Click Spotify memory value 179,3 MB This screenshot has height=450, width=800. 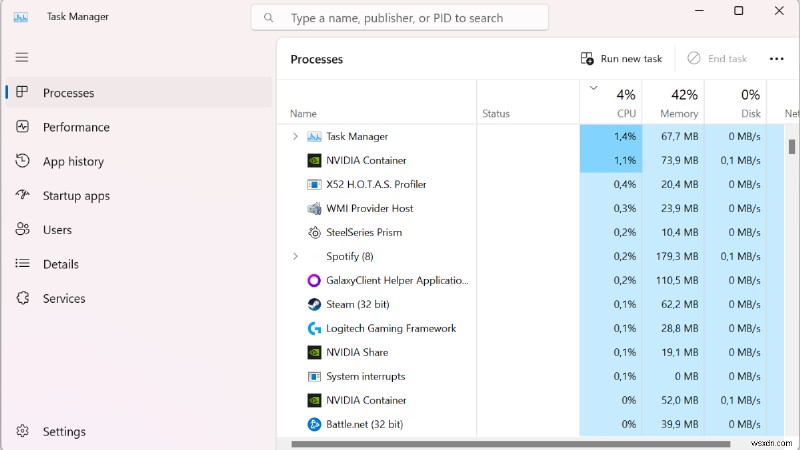point(677,256)
